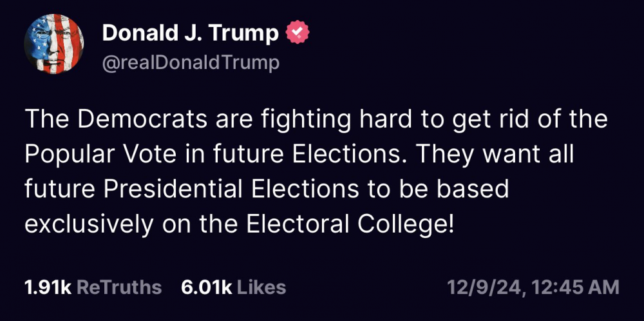Click the Likes label
Viewport: 644px width, 321px height.
coord(261,287)
